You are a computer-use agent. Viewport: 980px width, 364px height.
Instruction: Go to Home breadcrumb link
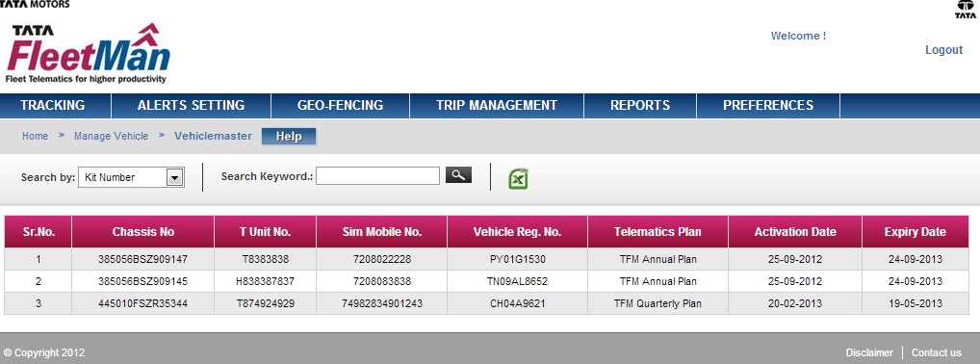[x=35, y=137]
